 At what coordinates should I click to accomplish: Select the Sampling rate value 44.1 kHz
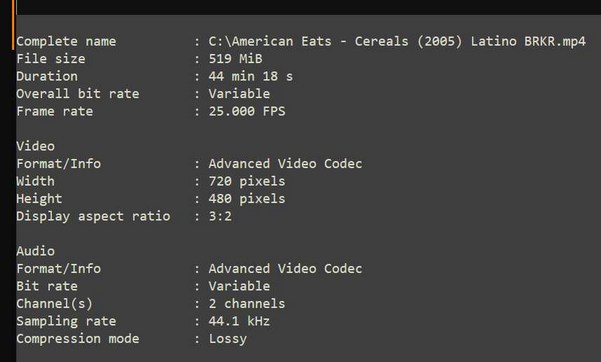pos(239,321)
